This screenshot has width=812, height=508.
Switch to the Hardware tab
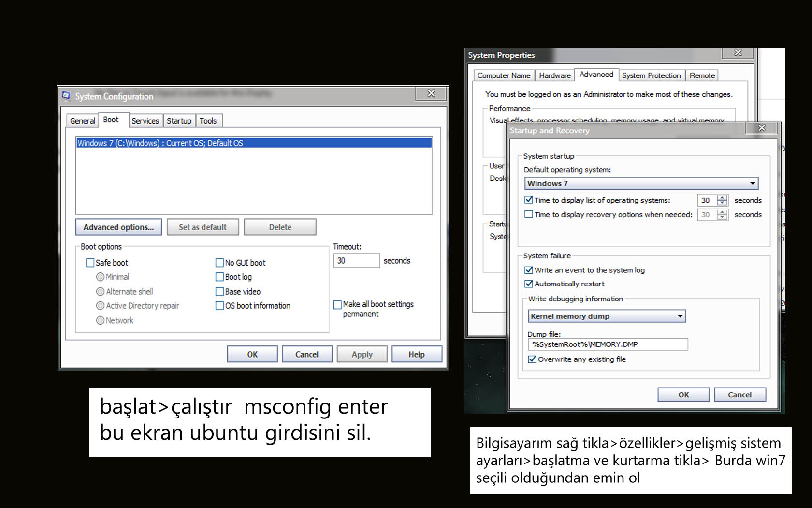(x=555, y=75)
